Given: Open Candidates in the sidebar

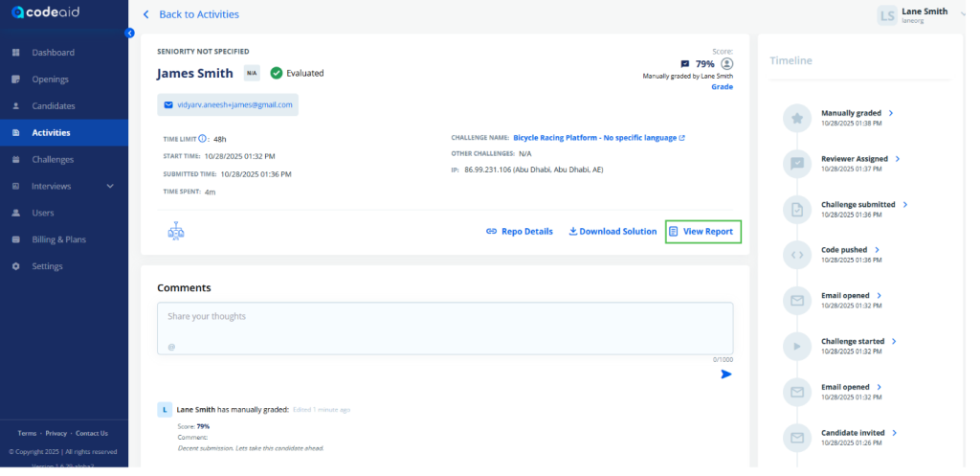Looking at the screenshot, I should pyautogui.click(x=53, y=106).
